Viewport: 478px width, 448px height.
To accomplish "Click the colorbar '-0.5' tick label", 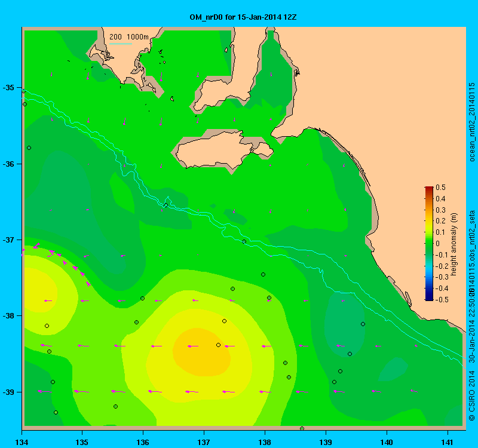I will click(441, 300).
